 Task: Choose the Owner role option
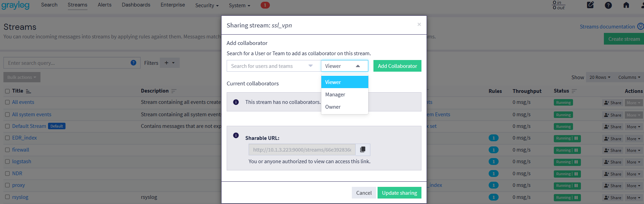333,107
